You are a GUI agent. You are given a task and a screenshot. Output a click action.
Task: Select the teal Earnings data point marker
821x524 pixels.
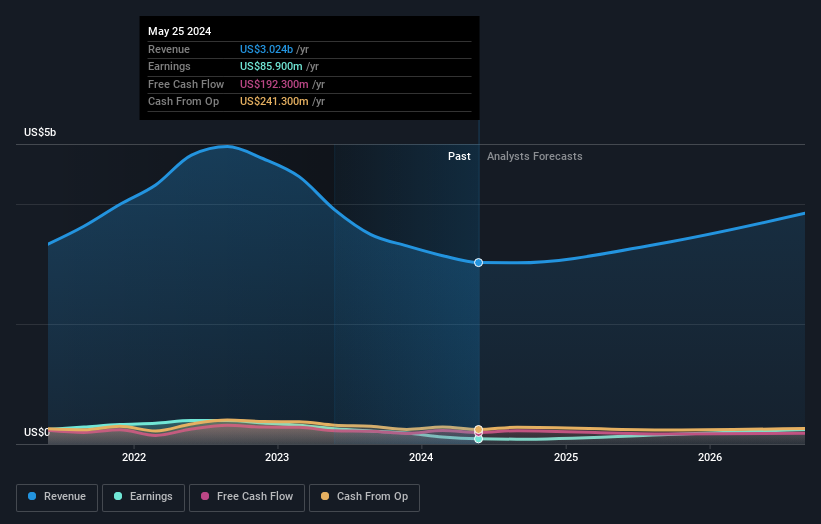[x=479, y=439]
